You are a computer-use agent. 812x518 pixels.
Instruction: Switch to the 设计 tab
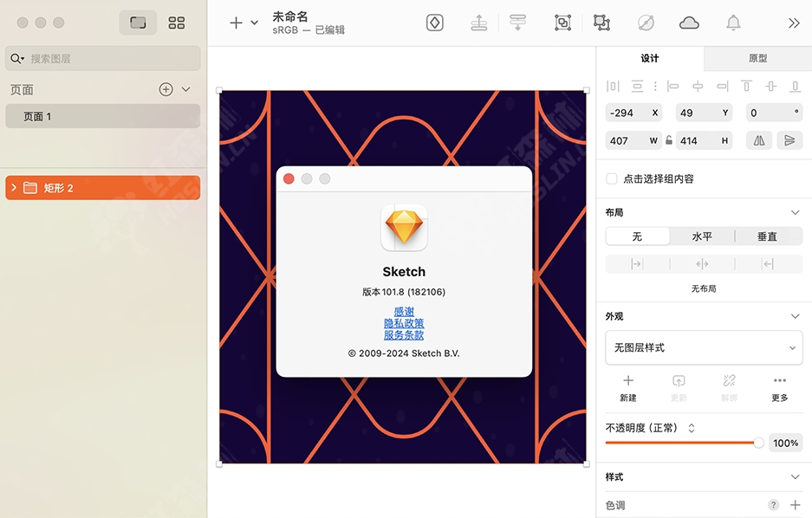tap(650, 59)
